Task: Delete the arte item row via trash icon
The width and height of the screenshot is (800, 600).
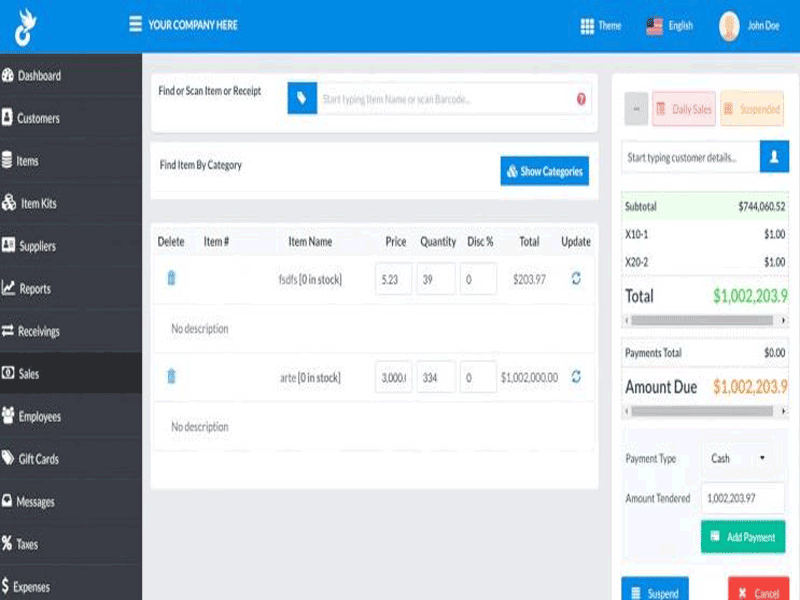Action: (171, 377)
